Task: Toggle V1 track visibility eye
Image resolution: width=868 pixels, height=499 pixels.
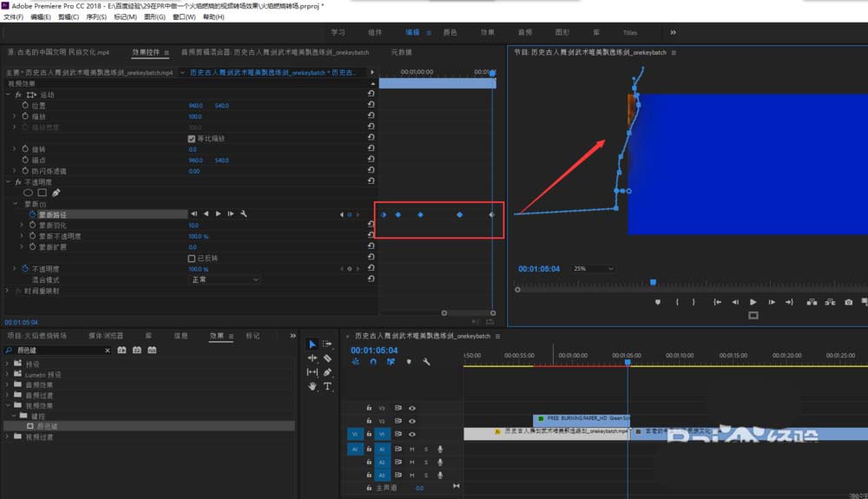Action: click(x=411, y=434)
